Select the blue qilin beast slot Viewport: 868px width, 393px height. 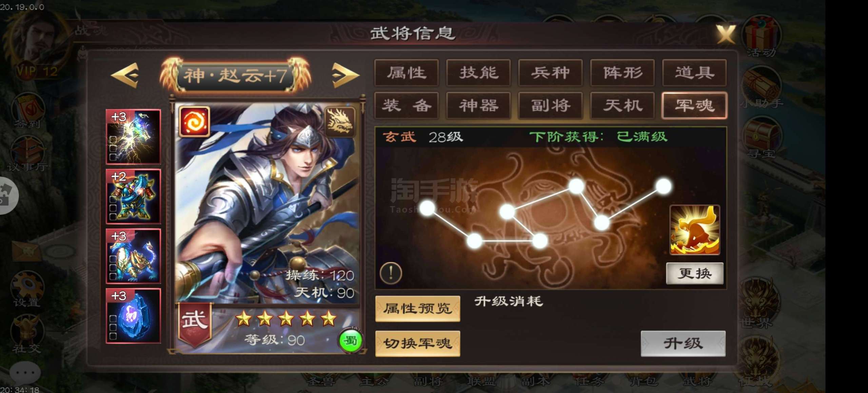pyautogui.click(x=133, y=256)
